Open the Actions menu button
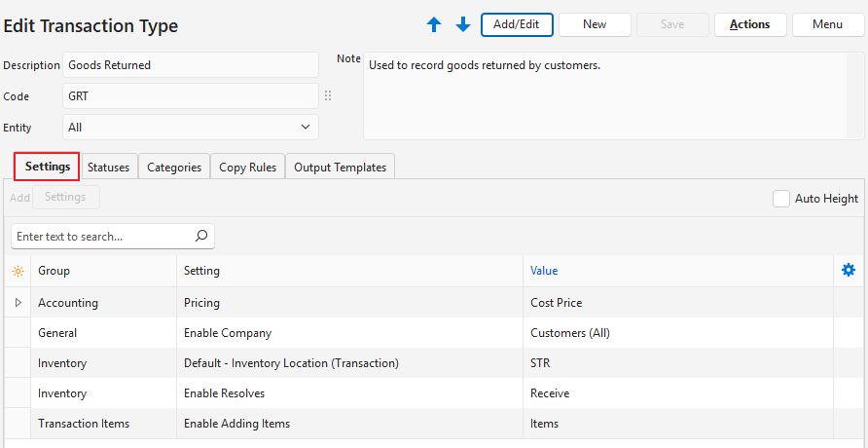Screen dimensions: 868x448 [749, 24]
